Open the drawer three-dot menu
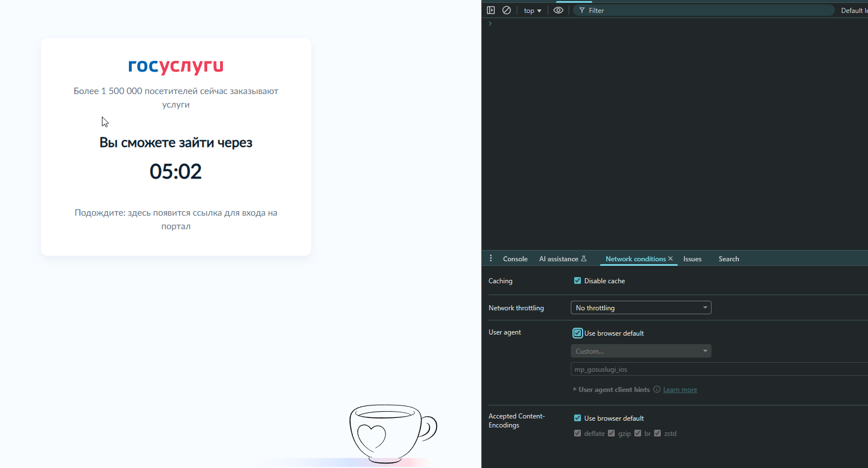The image size is (868, 468). point(491,258)
